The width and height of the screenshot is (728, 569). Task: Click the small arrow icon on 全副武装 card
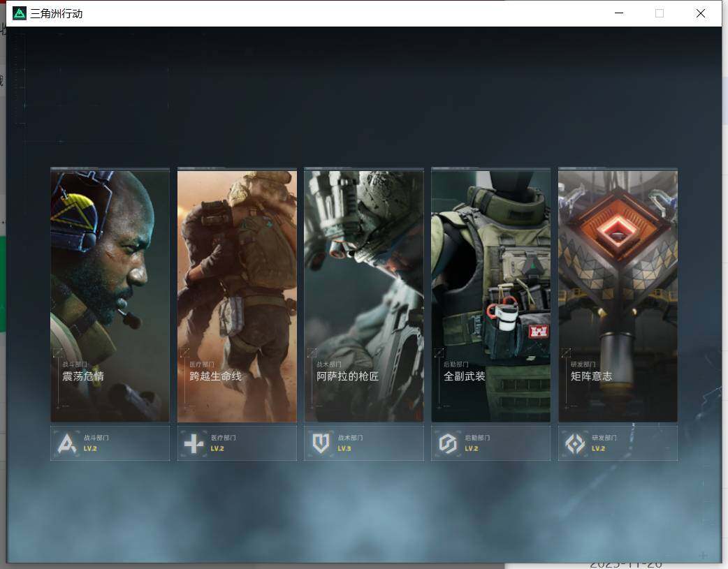pos(439,353)
